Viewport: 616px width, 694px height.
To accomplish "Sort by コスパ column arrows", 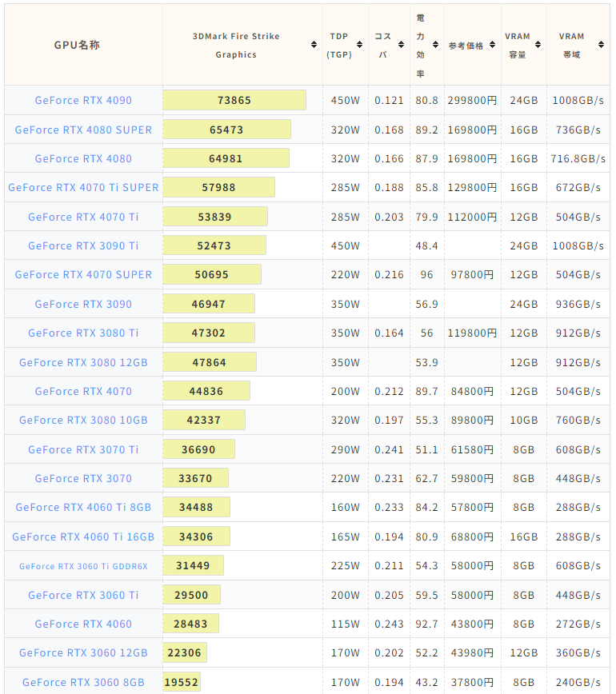I will 401,45.
